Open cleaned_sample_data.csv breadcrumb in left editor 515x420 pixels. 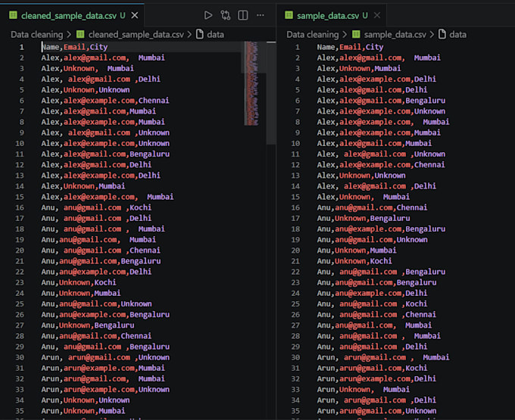coord(136,35)
